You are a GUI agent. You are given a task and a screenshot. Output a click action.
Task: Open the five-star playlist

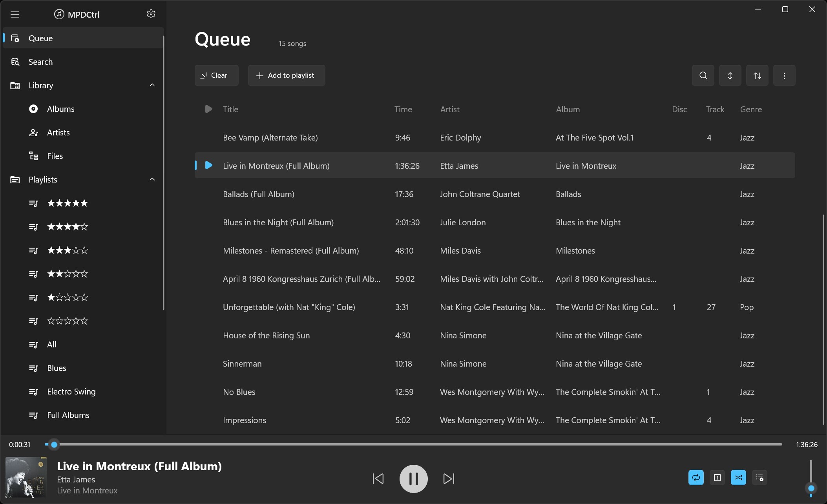(83, 203)
